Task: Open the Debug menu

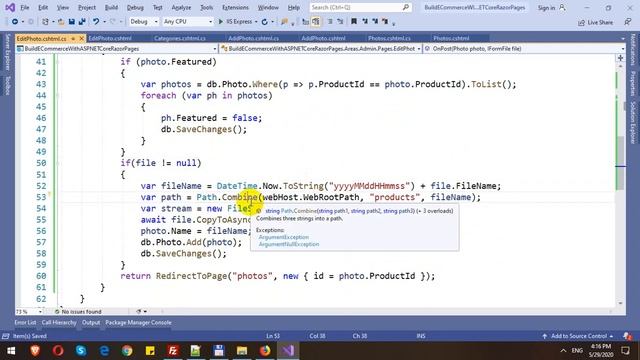Action: tap(135, 8)
